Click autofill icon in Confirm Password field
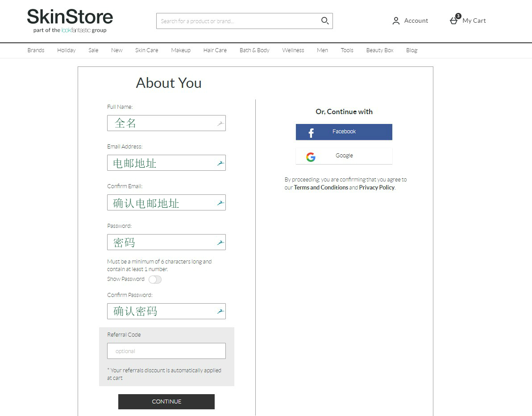This screenshot has width=532, height=416. [220, 311]
